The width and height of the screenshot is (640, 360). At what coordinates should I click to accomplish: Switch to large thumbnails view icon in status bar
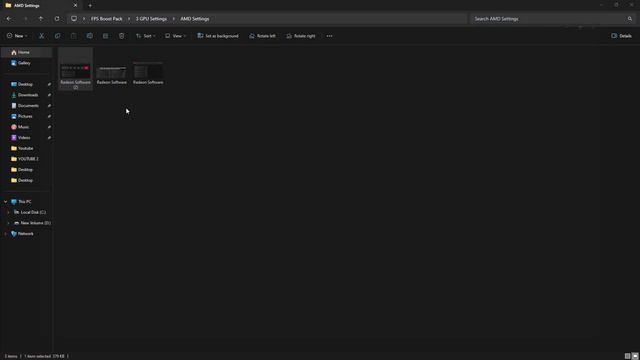click(x=635, y=356)
